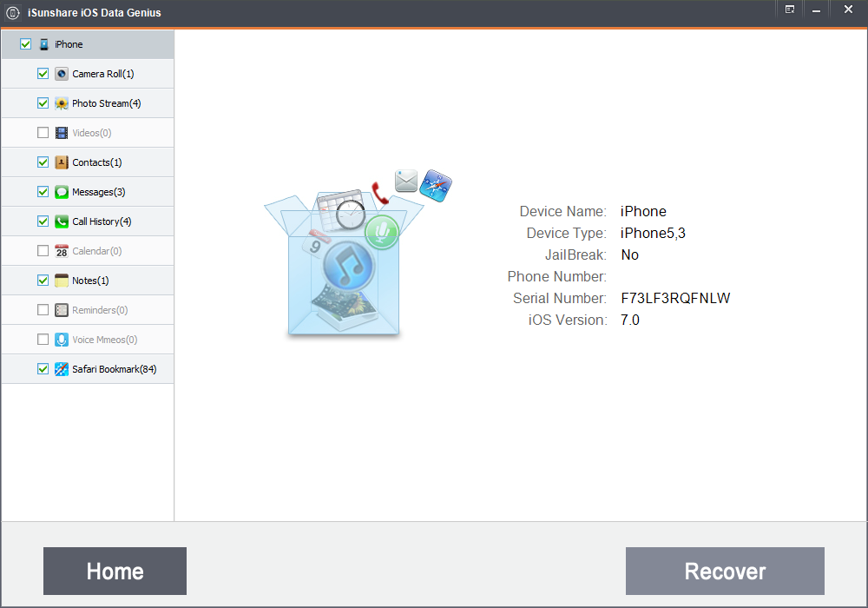Open the Safari Bookmark(84) category
The height and width of the screenshot is (608, 868).
click(x=114, y=369)
